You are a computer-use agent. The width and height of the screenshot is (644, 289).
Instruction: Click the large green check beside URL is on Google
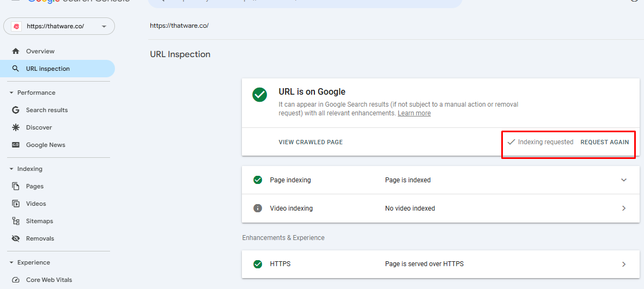tap(259, 95)
